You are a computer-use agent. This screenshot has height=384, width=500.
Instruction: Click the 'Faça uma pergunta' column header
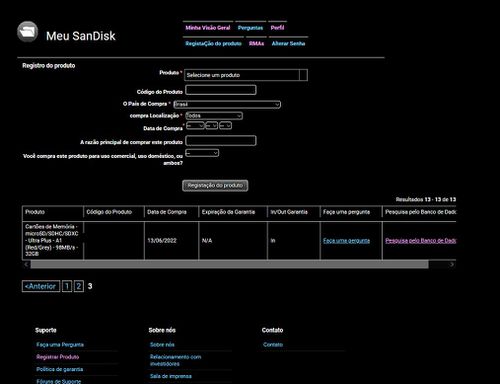point(351,212)
